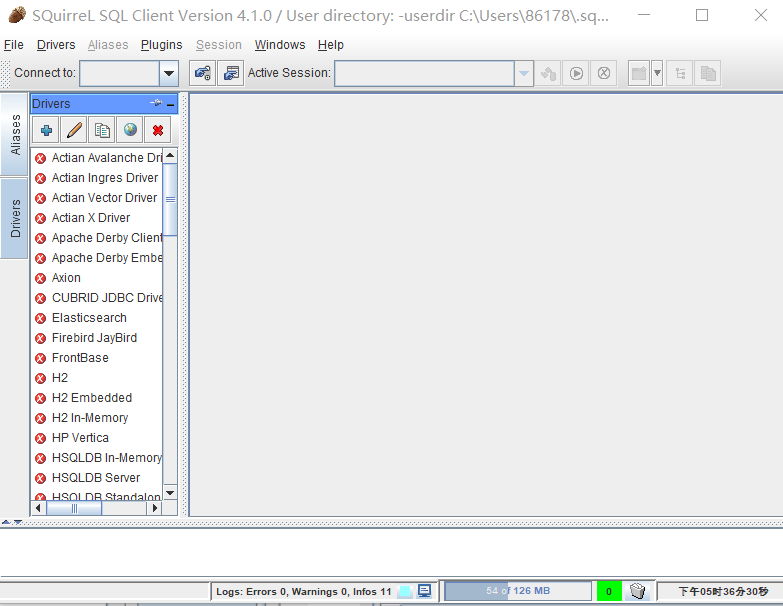Open the Plugins menu
The image size is (783, 606).
point(161,45)
